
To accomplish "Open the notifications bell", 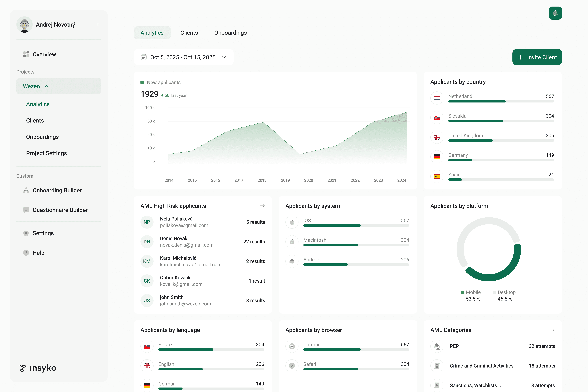I will coord(555,13).
